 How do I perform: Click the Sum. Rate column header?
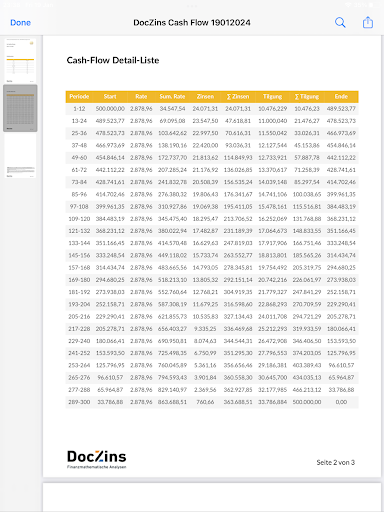coord(172,97)
